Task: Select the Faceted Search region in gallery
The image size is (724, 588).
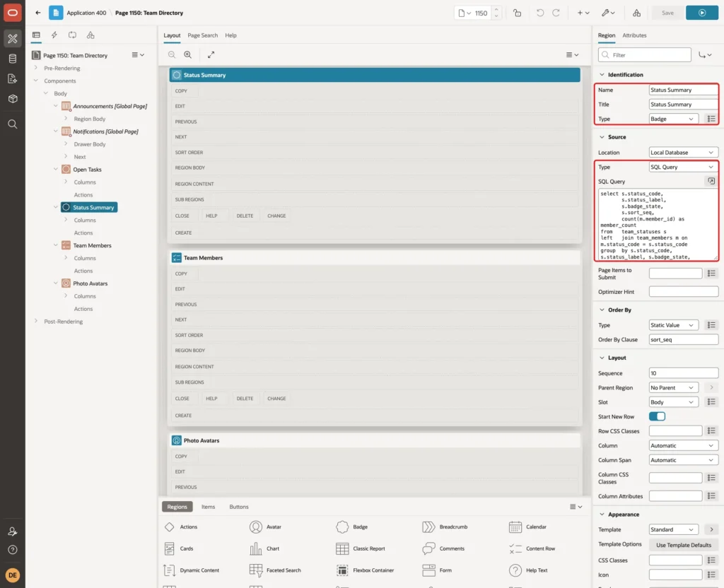Action: [x=275, y=570]
